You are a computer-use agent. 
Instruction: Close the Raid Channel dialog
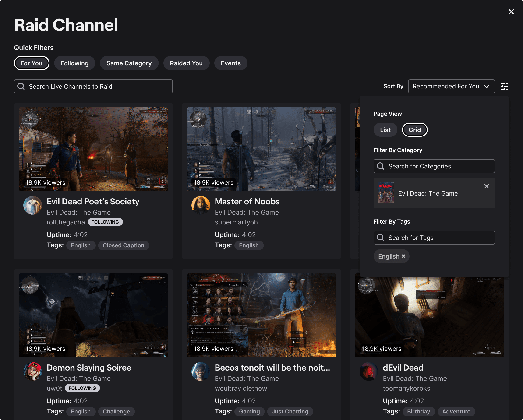(511, 12)
